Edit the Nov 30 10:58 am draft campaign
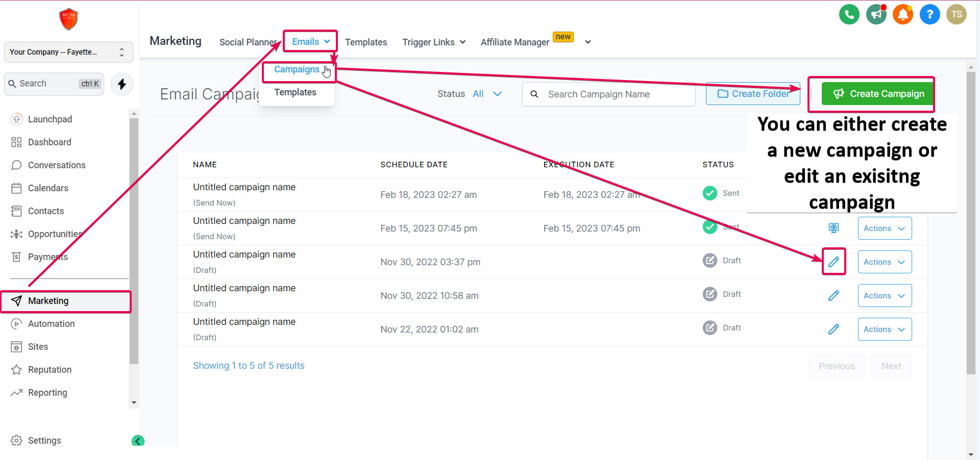Screen dimensions: 980x460 coord(834,295)
